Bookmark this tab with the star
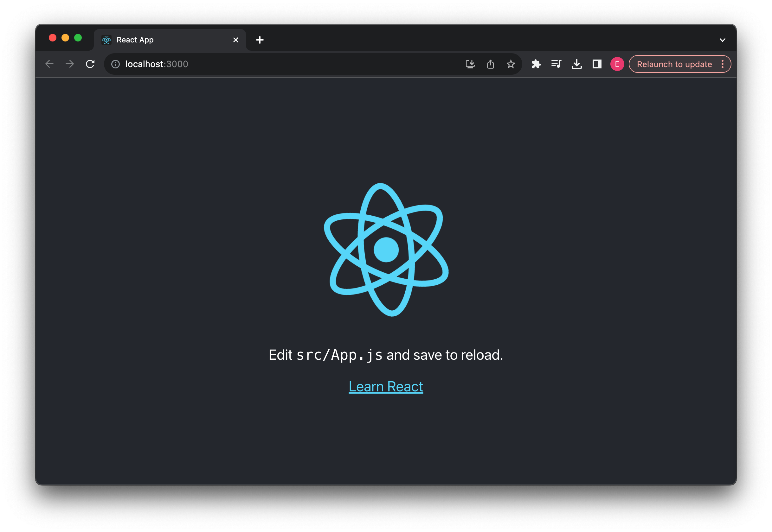 tap(511, 64)
